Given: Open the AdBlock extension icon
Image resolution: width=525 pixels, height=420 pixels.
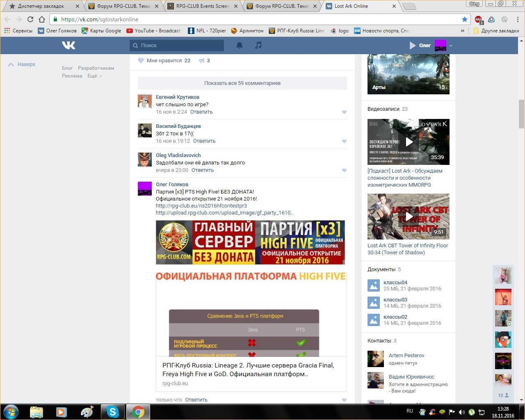Looking at the screenshot, I should pyautogui.click(x=478, y=19).
